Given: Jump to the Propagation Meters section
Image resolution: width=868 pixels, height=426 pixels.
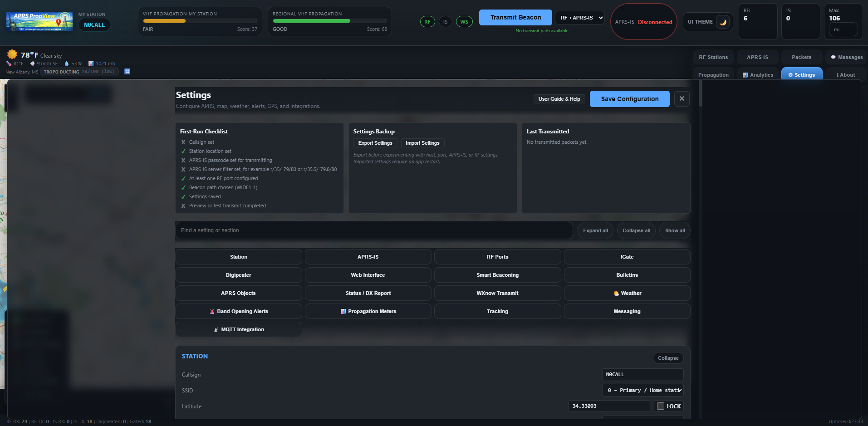Looking at the screenshot, I should tap(368, 311).
